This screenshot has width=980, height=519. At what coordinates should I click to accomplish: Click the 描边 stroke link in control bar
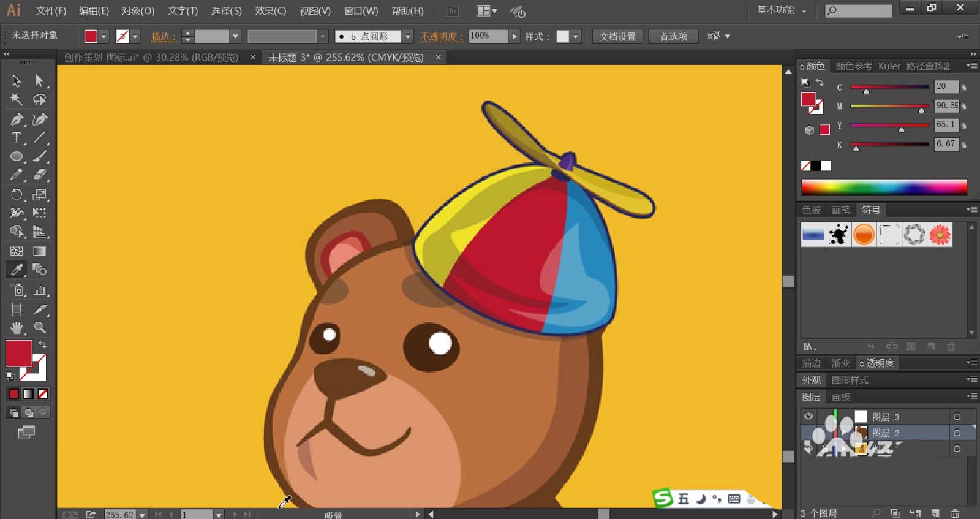pos(164,37)
